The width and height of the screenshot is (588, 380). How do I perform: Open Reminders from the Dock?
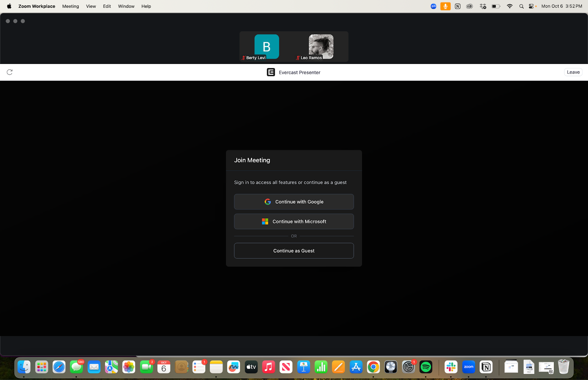[x=199, y=367]
